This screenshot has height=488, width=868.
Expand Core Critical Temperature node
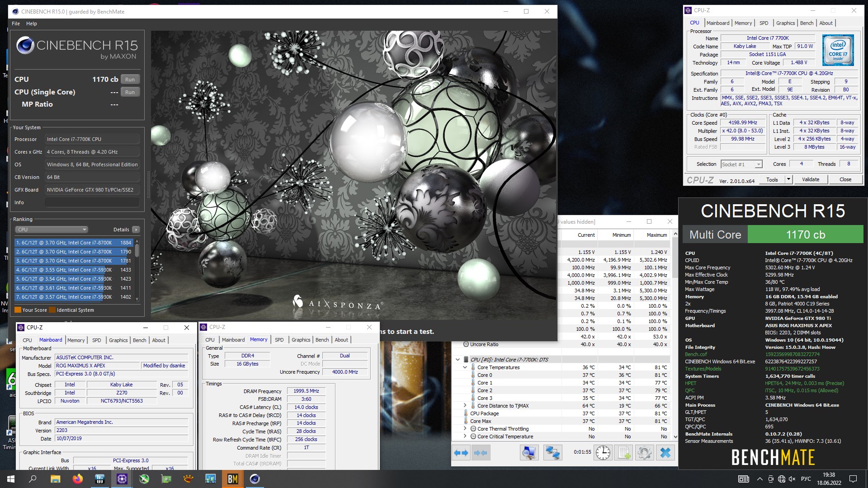465,436
